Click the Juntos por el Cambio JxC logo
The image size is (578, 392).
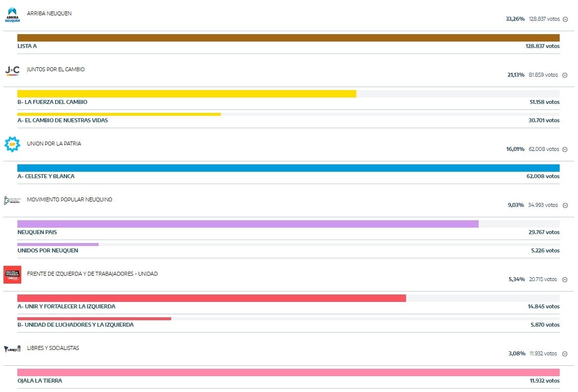coord(12,70)
